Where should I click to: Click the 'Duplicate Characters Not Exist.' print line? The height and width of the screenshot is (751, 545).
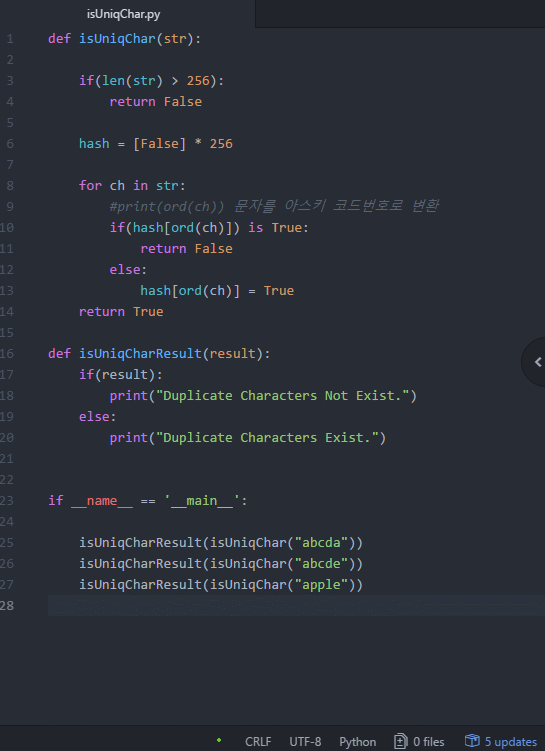(x=263, y=396)
